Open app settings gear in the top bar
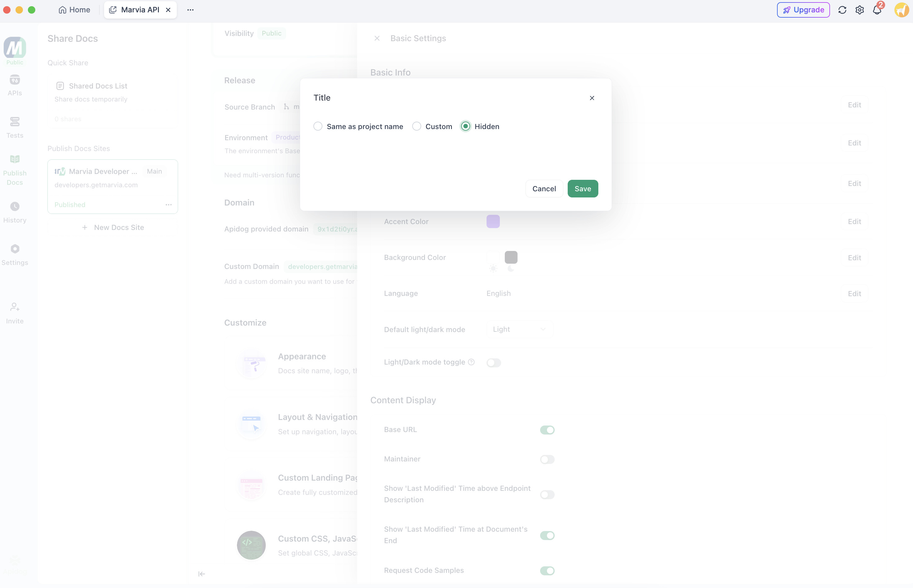The width and height of the screenshot is (913, 588). tap(859, 10)
